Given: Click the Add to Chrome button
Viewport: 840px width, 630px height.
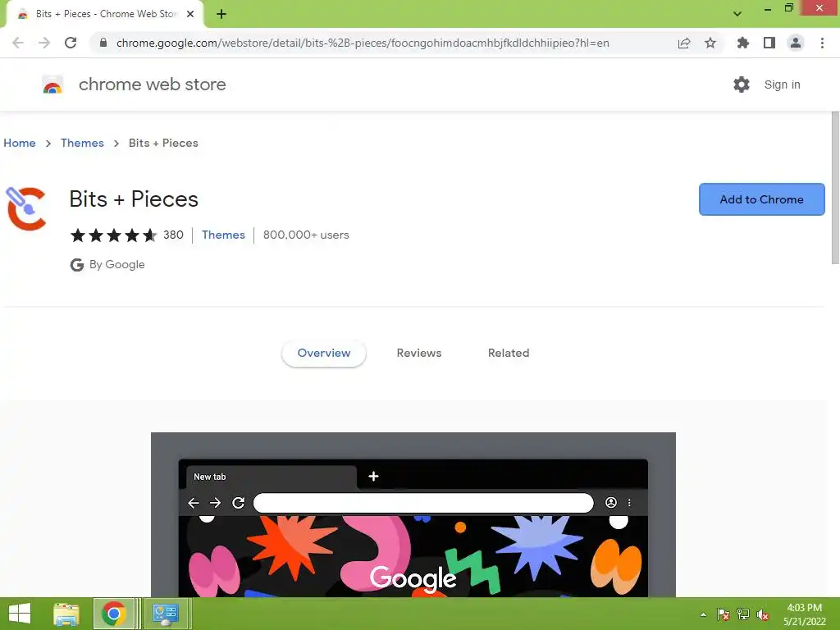Looking at the screenshot, I should (762, 199).
